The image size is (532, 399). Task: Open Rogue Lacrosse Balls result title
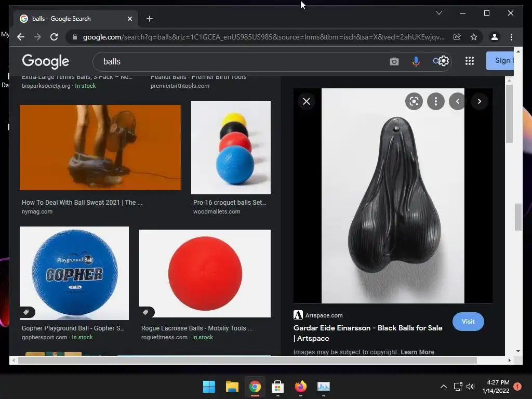197,328
